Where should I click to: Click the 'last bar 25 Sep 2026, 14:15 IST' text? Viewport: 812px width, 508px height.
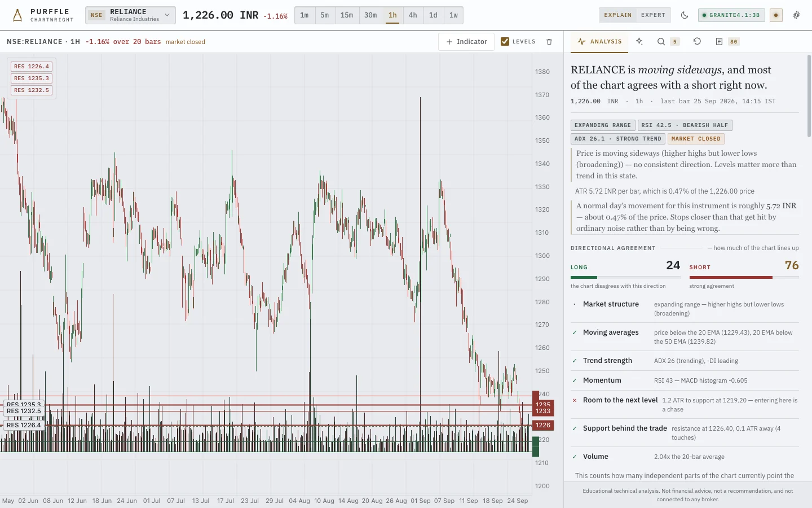point(718,102)
